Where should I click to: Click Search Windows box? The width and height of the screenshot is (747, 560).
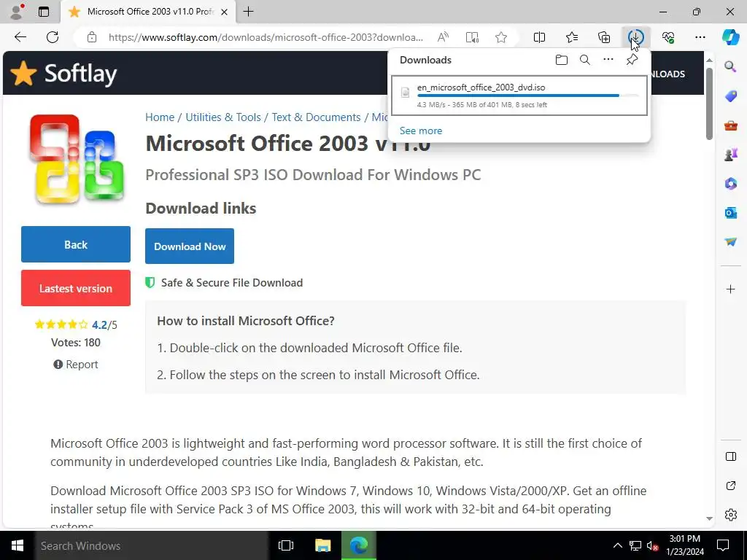pos(152,545)
